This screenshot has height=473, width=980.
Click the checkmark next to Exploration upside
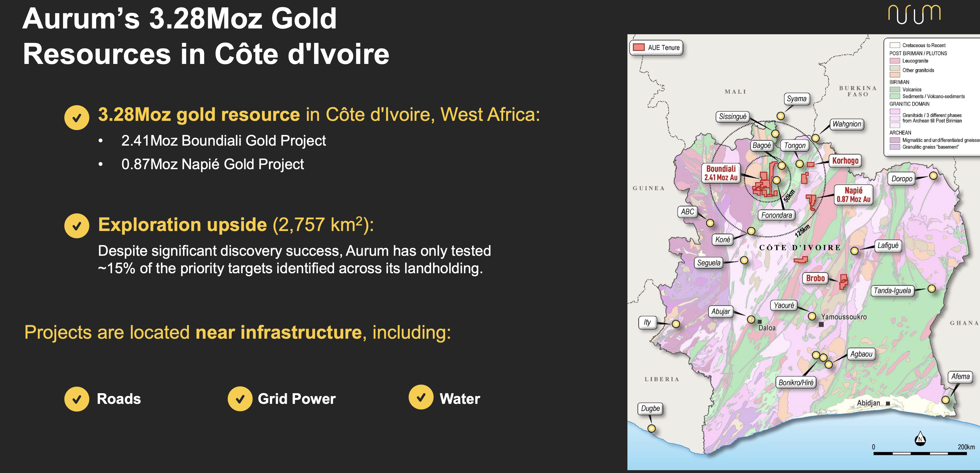point(77,226)
